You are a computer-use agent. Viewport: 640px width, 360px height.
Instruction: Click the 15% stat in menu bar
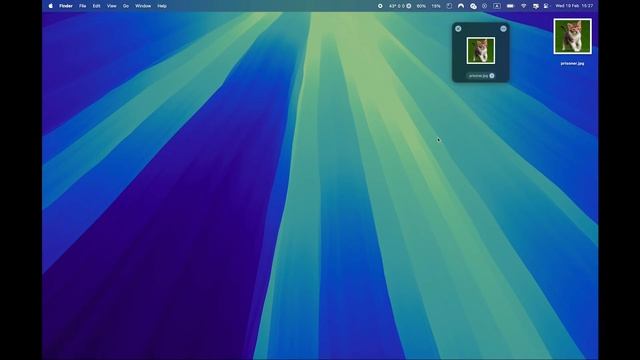436,6
